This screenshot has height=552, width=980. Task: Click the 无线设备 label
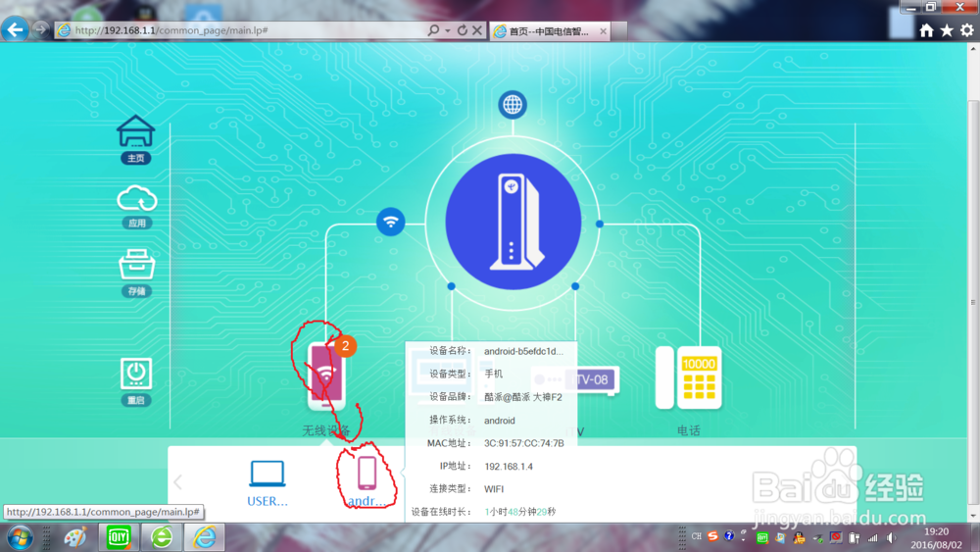pyautogui.click(x=325, y=430)
